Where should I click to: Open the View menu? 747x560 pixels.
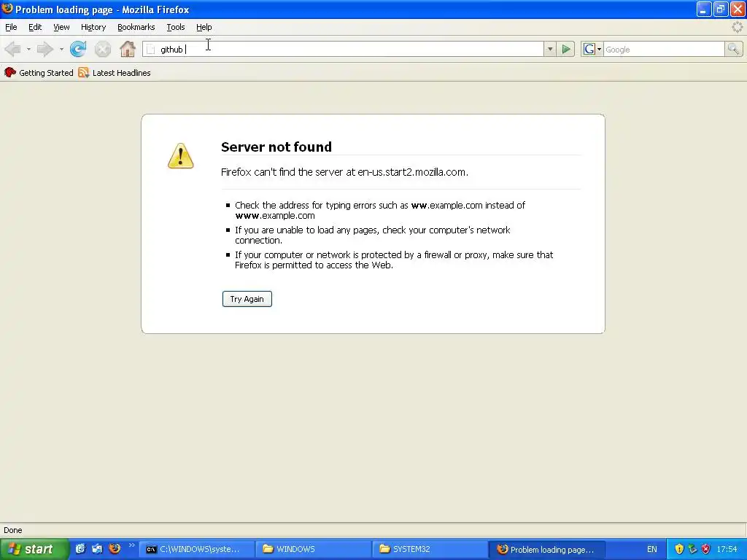[x=61, y=27]
